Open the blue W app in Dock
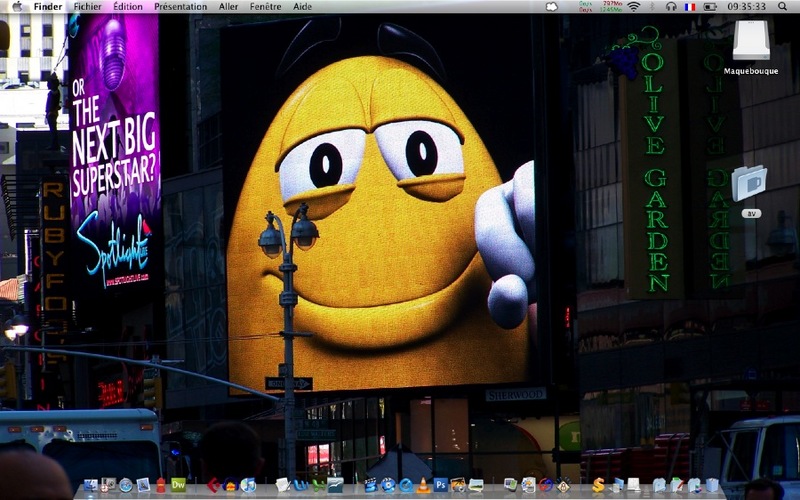Screen dimensions: 800x500 pos(301,485)
